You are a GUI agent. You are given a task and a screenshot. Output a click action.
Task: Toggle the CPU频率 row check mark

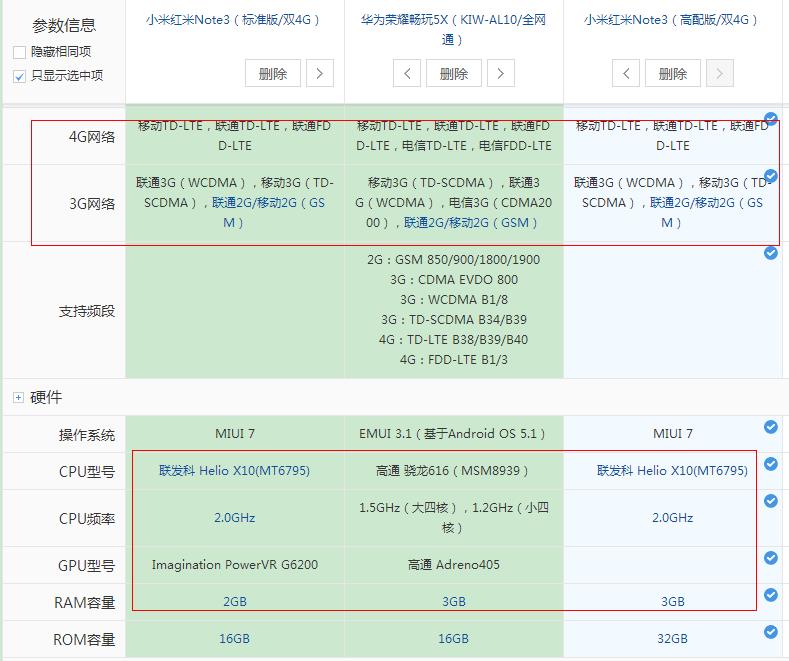[x=770, y=501]
